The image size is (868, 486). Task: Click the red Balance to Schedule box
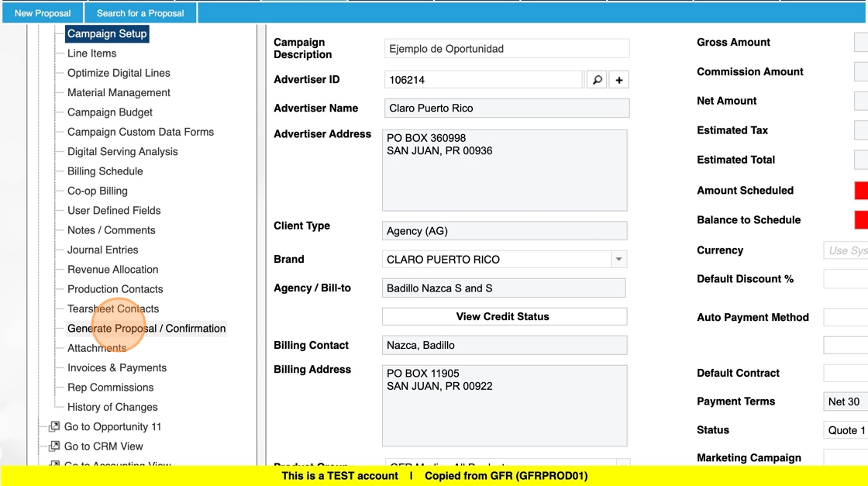tap(861, 220)
